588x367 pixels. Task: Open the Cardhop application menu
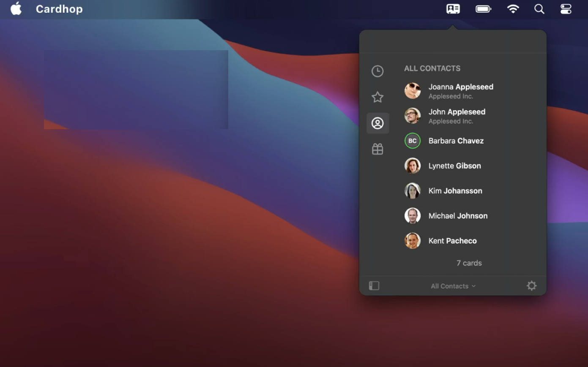click(59, 9)
